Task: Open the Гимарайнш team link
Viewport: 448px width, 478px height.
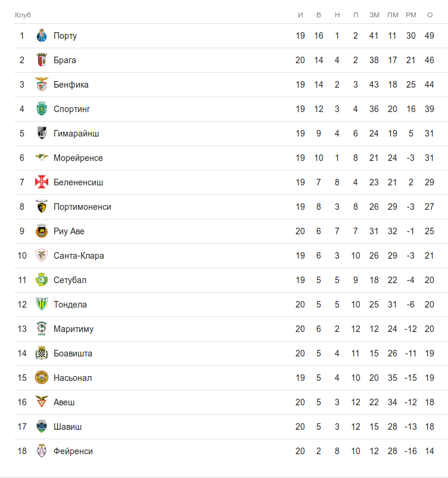Action: (76, 134)
